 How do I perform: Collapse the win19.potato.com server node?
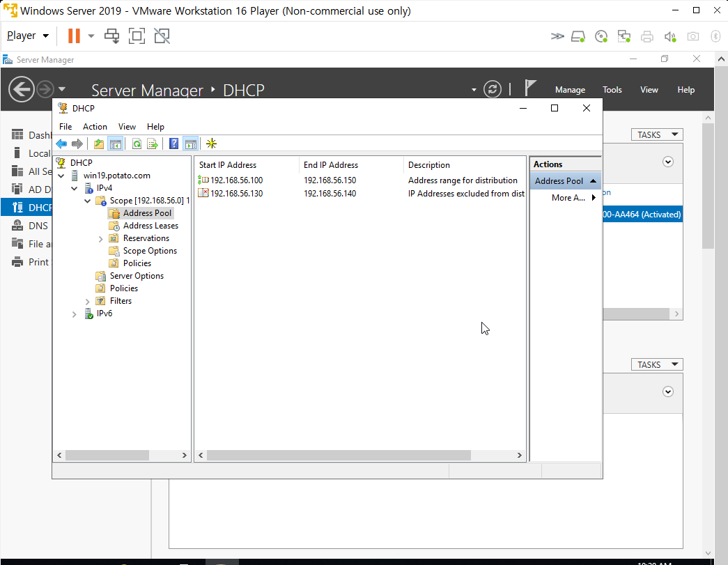click(61, 176)
